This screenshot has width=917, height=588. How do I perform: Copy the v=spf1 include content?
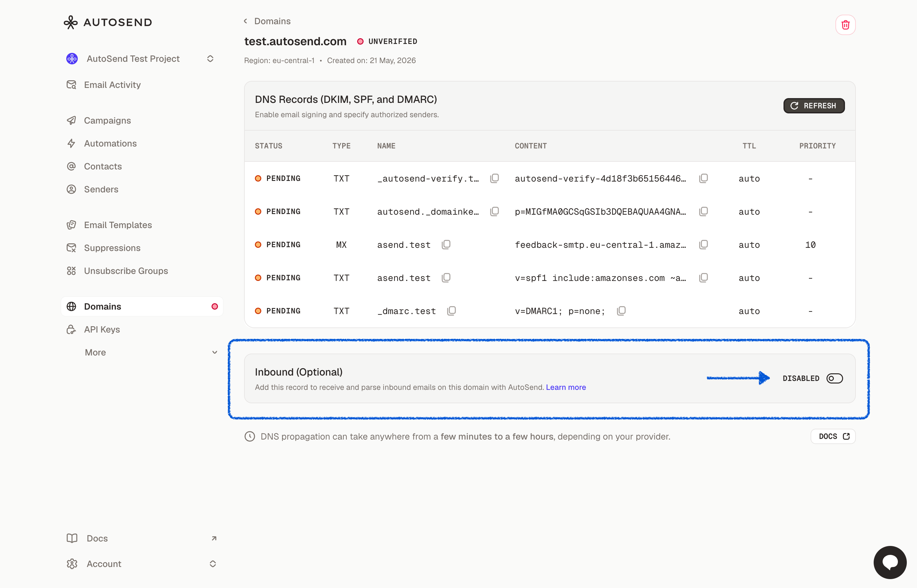[704, 278]
